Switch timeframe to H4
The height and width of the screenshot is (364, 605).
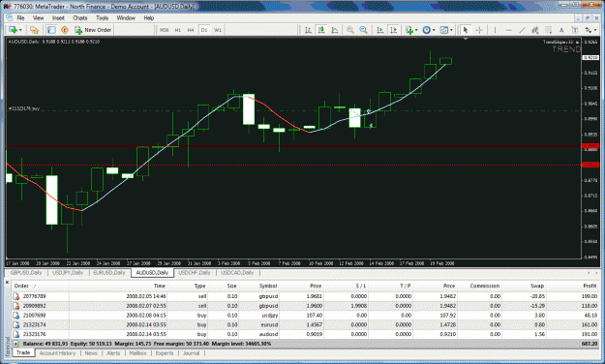coord(191,30)
